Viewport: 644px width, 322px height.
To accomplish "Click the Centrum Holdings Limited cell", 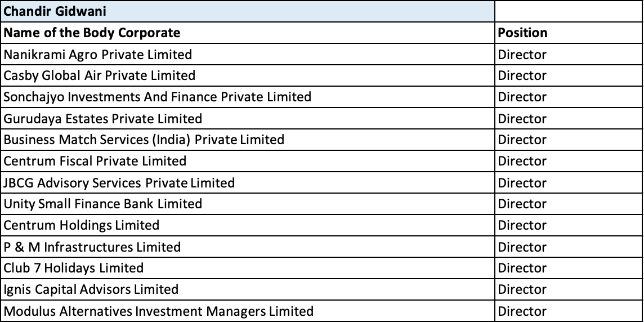I will coord(247,225).
